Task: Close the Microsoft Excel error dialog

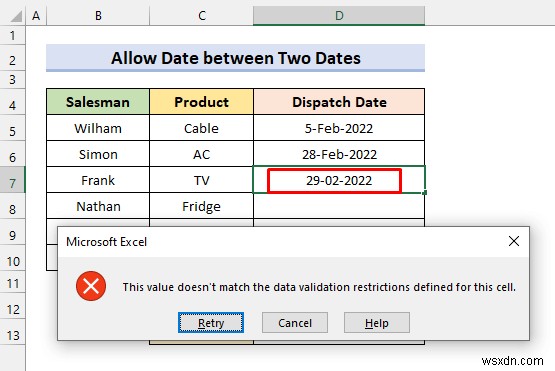Action: pos(514,241)
